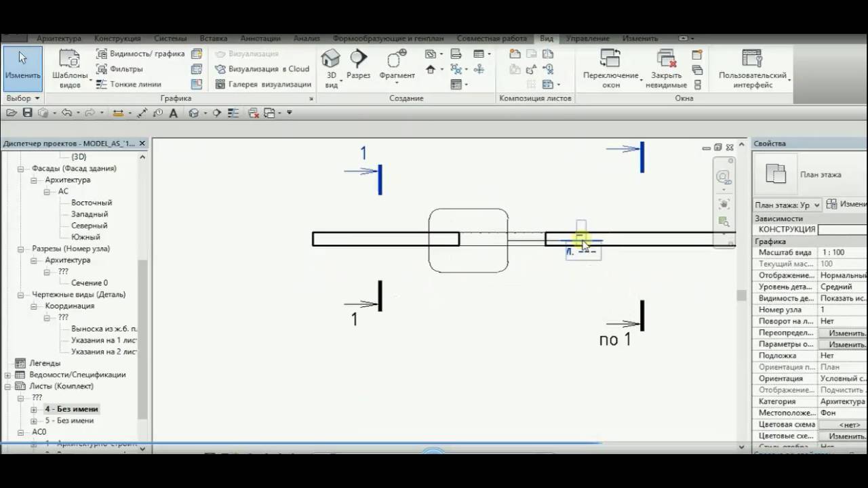Click the measure icon in quick access toolbar
The image size is (868, 488).
118,113
